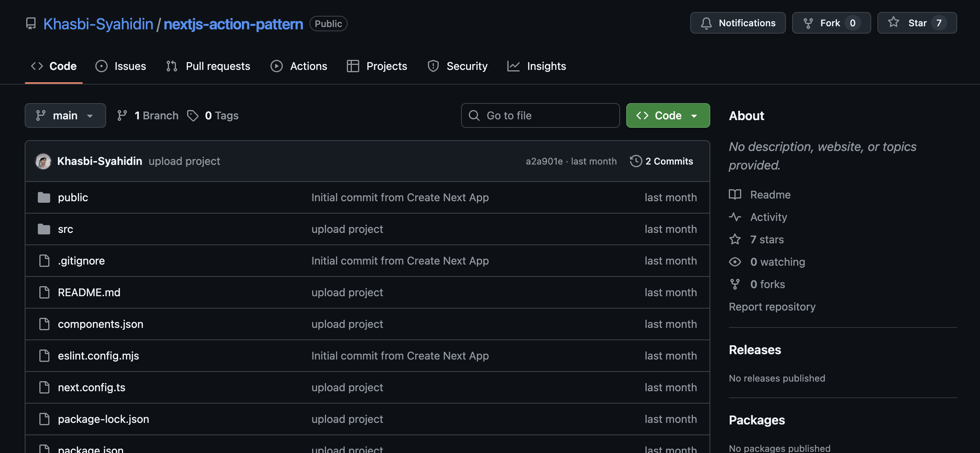980x453 pixels.
Task: Click the branch icon beside 1 Branch
Action: click(123, 115)
